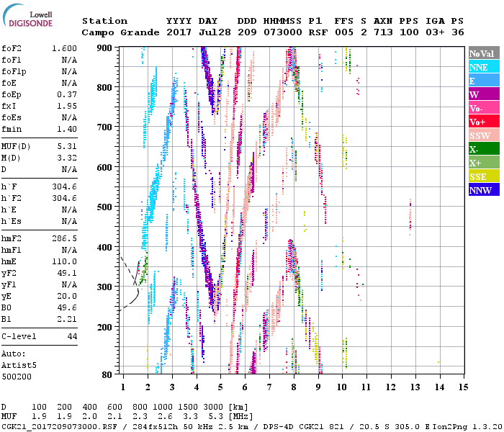Click the MUF(D) value 5.31
Screen dimensions: 504x432
[67, 147]
